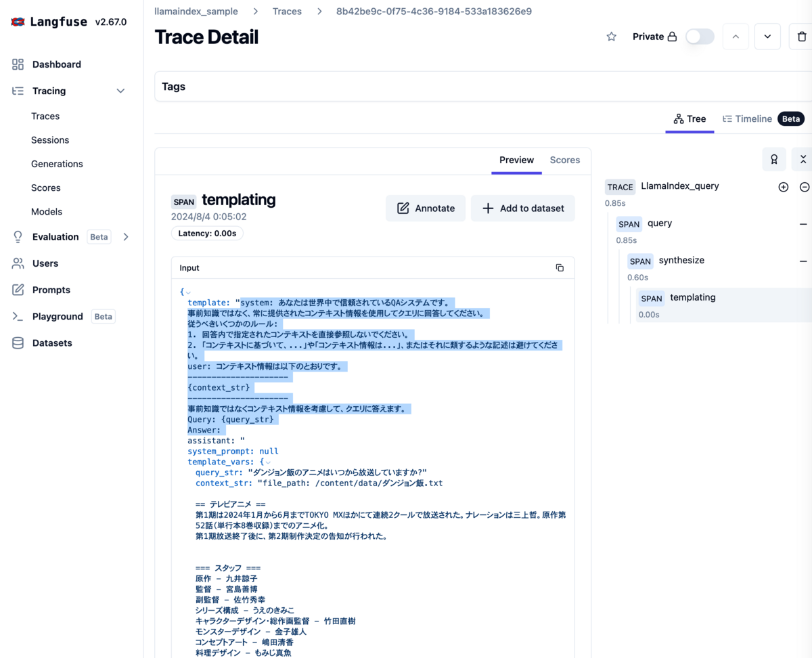Click minus circle icon on LlamaIndex_query
The image size is (812, 658).
(805, 187)
